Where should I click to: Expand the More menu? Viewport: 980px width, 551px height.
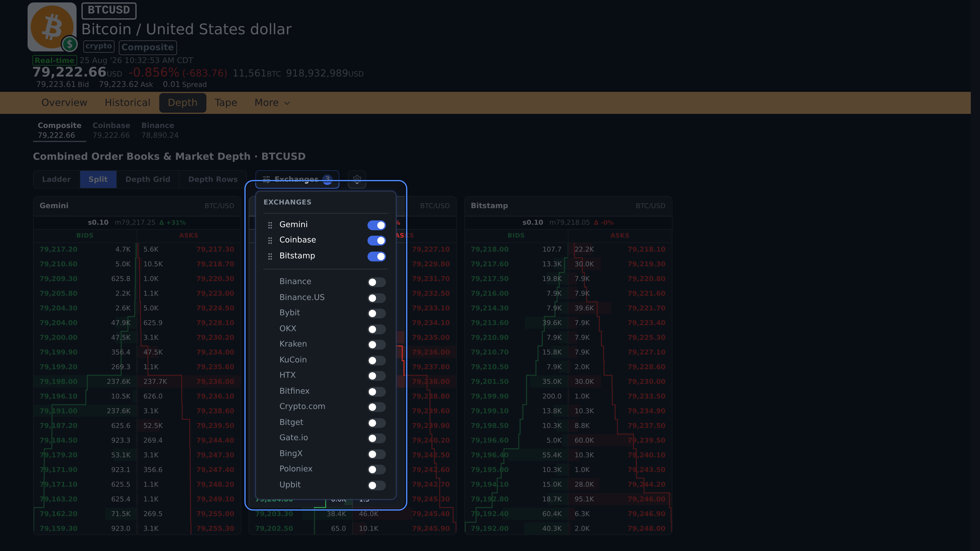point(272,103)
